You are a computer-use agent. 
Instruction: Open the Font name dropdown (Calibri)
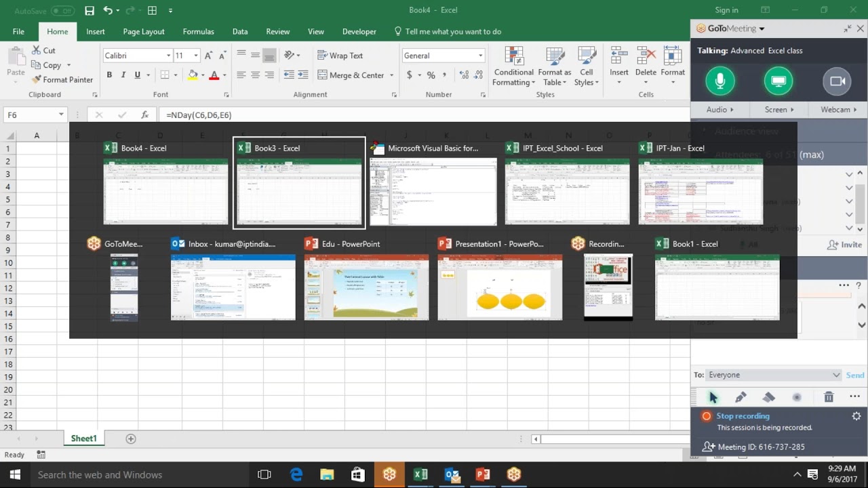point(169,56)
